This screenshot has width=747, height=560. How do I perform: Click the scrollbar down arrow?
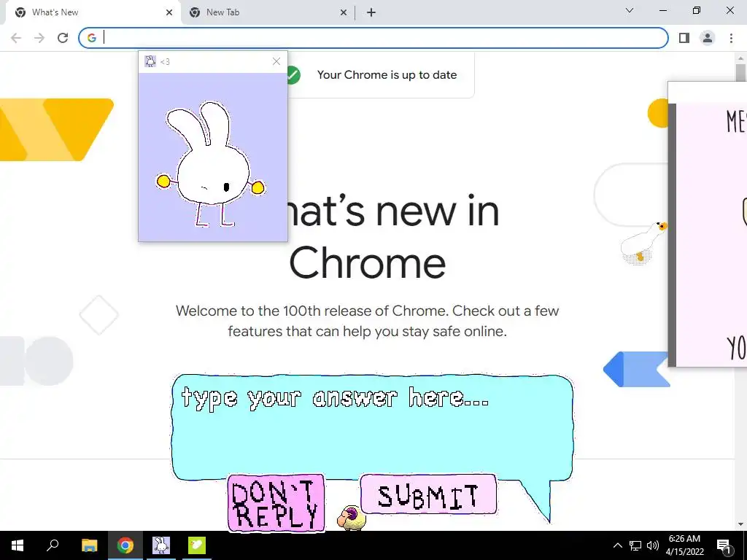pos(740,524)
